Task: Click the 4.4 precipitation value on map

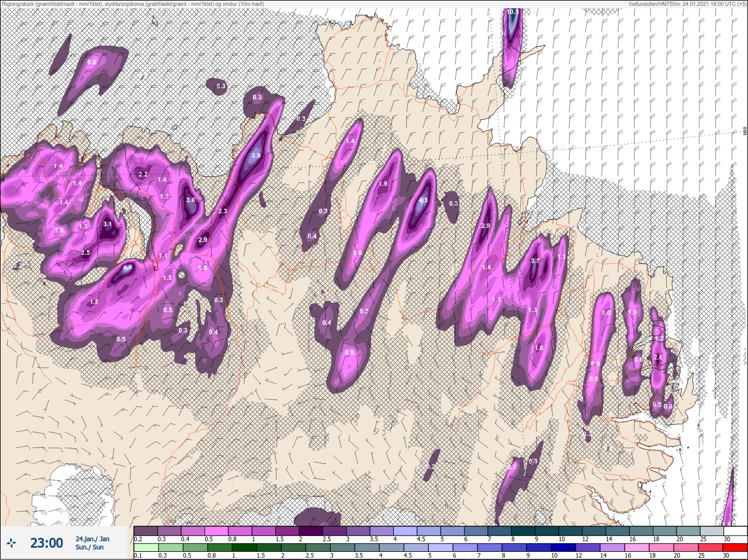Action: pos(127,269)
